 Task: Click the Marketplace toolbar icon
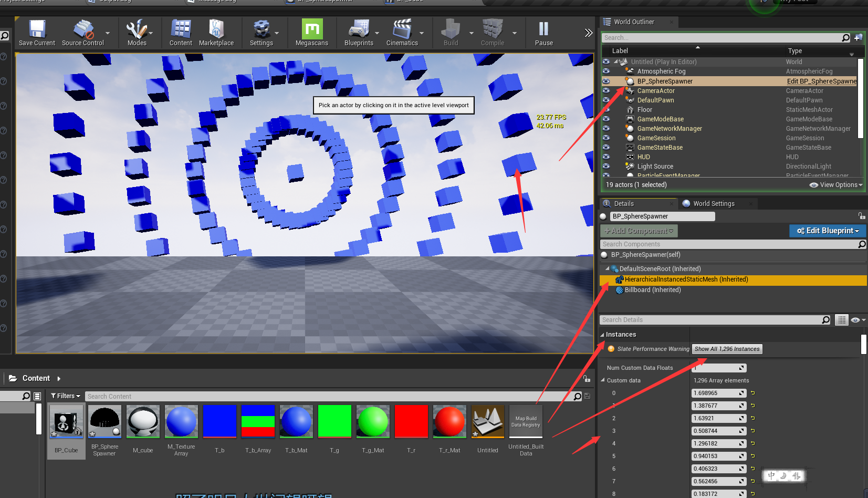point(216,33)
